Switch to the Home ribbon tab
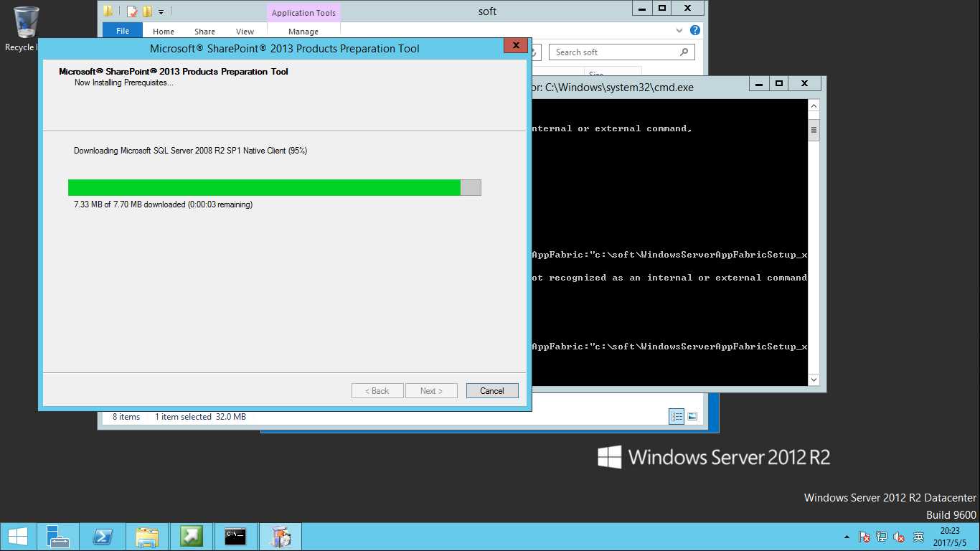980x551 pixels. 164,32
